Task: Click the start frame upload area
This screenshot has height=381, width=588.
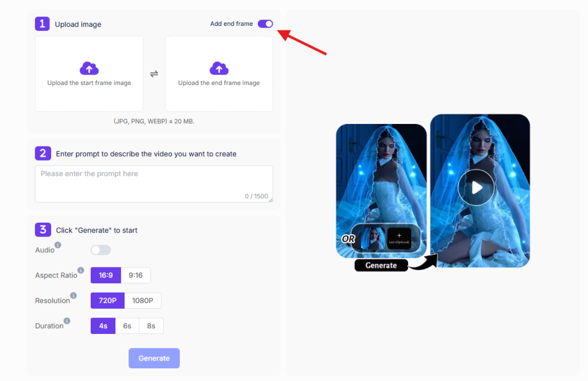Action: click(x=89, y=73)
